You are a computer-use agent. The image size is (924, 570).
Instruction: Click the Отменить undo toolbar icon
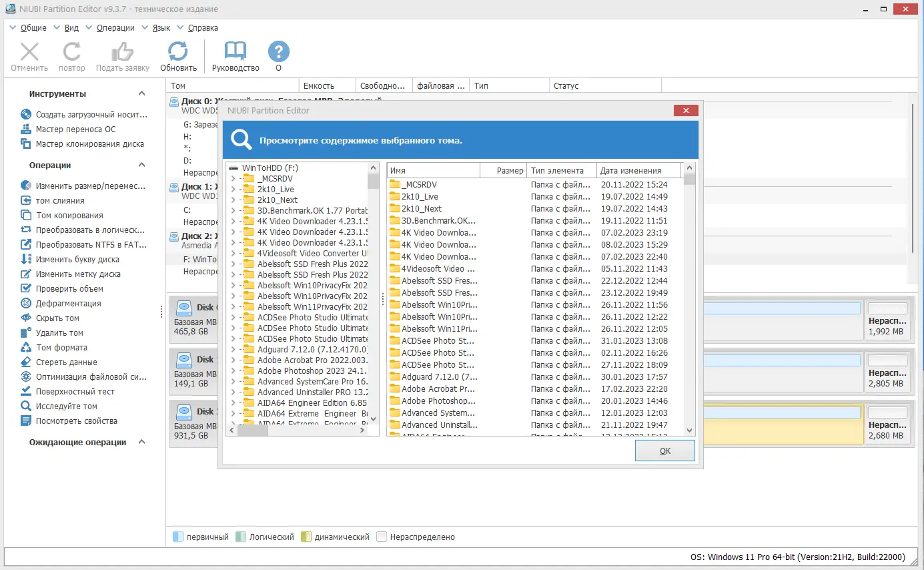(29, 52)
